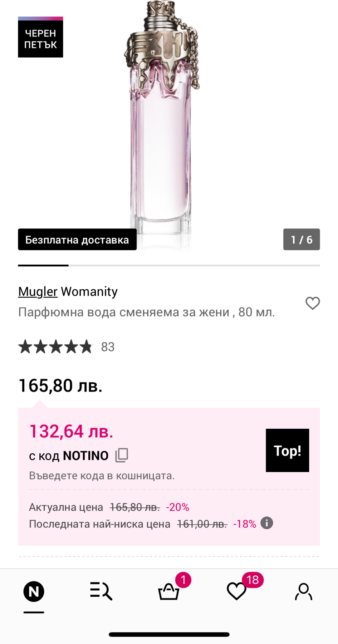Tap the Top! badge
The width and height of the screenshot is (338, 644).
coord(287,450)
